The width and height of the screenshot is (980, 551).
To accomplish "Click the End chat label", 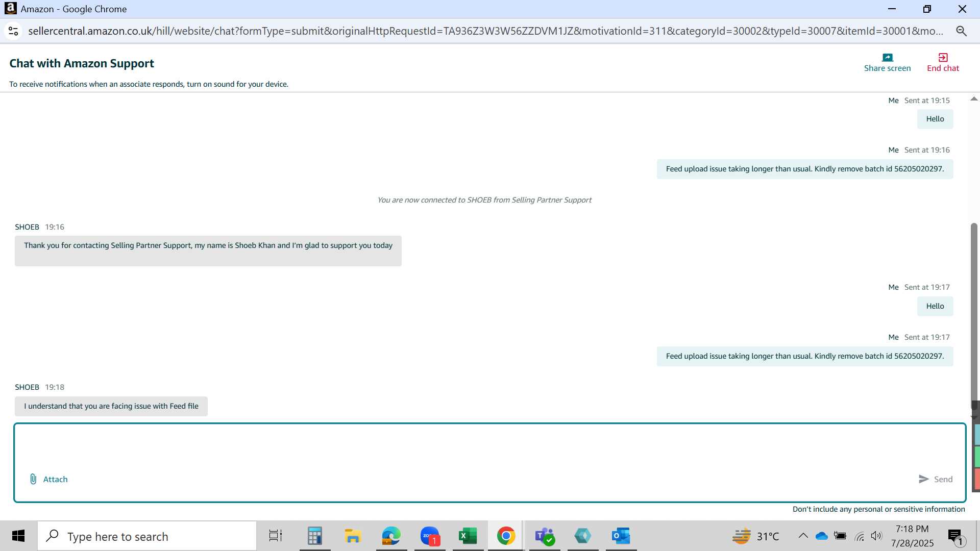I will (x=943, y=68).
